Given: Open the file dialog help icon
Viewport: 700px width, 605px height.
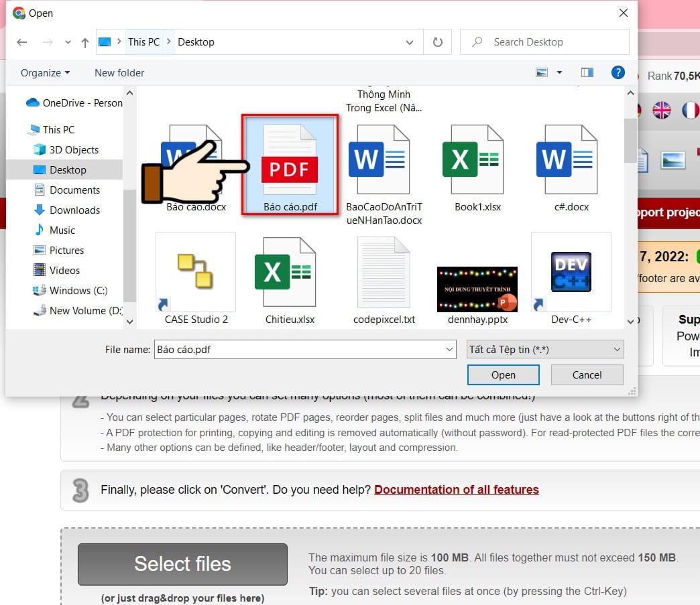Looking at the screenshot, I should 618,72.
